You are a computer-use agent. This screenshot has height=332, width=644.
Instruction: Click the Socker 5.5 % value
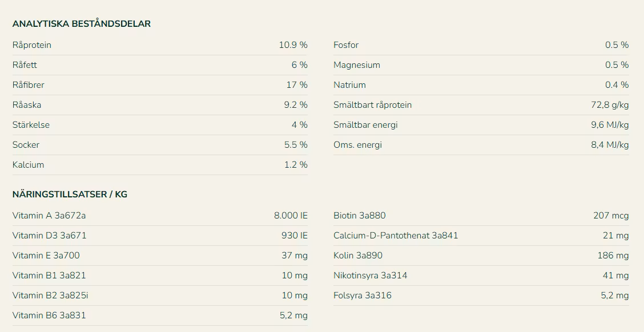click(x=296, y=145)
